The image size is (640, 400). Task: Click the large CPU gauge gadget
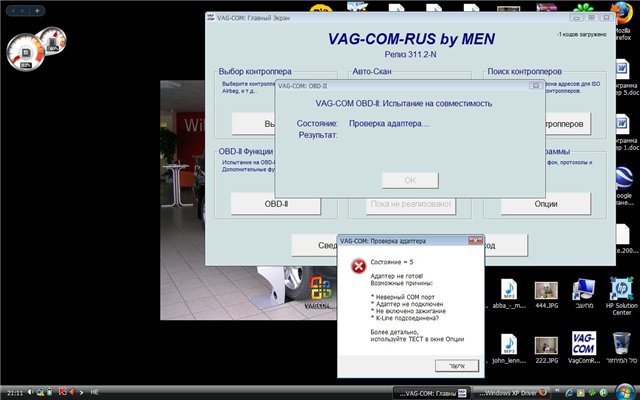pyautogui.click(x=25, y=52)
